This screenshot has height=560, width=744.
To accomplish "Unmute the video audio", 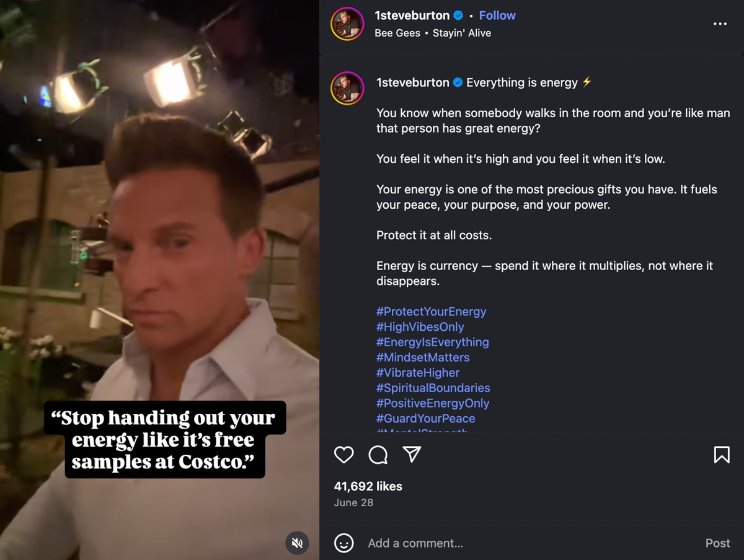I will [x=297, y=543].
